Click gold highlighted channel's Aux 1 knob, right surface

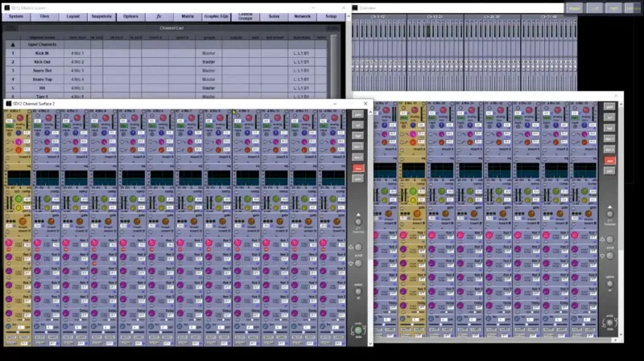click(403, 235)
